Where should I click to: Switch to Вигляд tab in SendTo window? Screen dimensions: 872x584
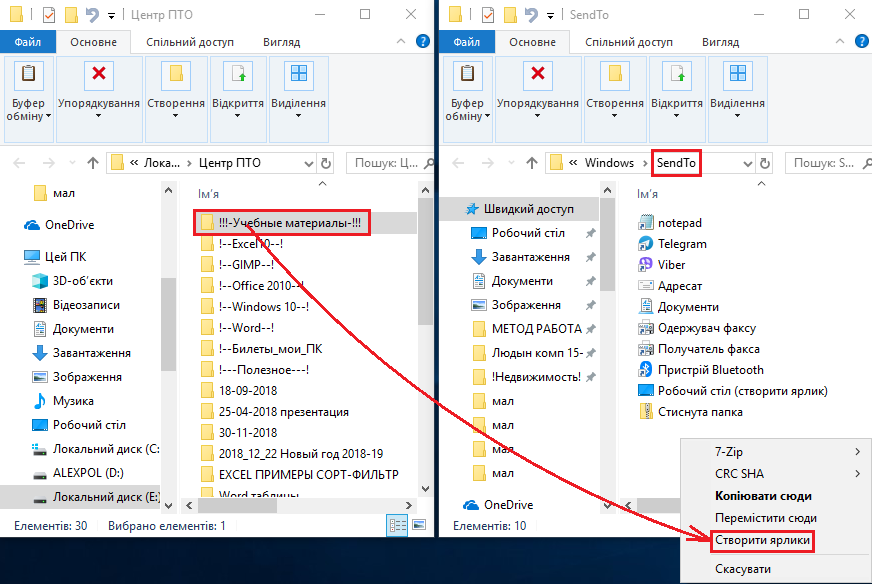[x=720, y=42]
